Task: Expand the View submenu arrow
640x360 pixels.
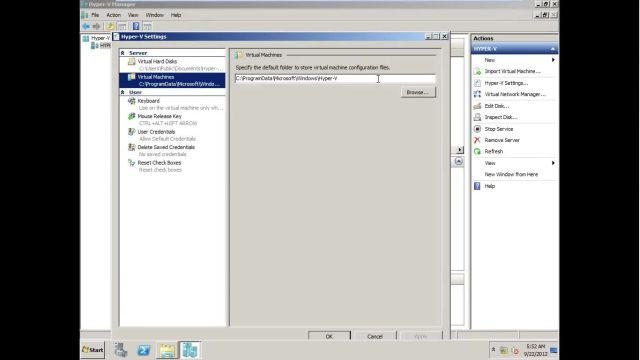Action: 553,163
